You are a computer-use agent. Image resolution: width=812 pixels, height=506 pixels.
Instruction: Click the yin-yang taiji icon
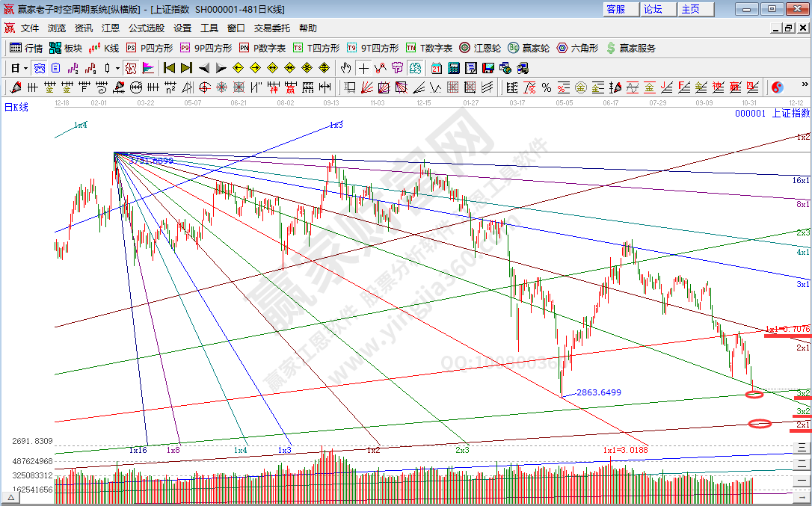point(777,87)
